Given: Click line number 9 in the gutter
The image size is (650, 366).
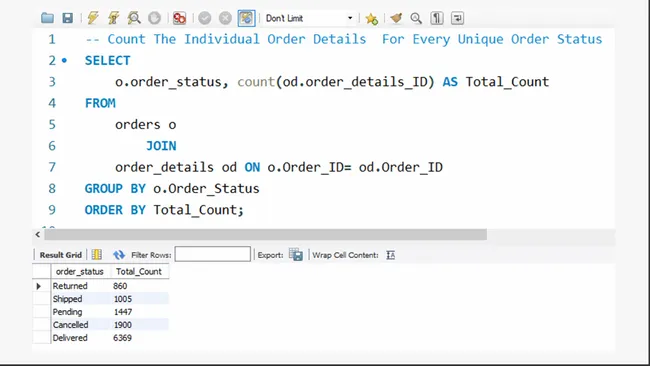Looking at the screenshot, I should click(x=52, y=210).
